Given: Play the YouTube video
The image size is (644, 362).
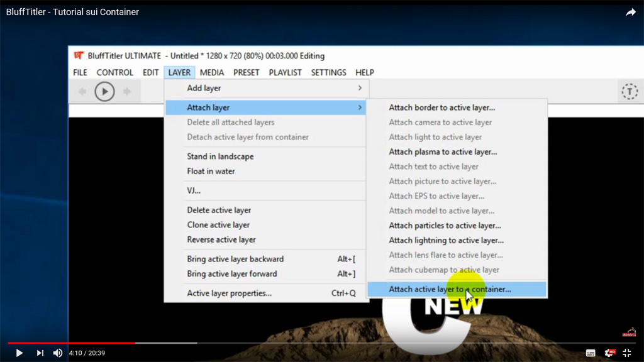Looking at the screenshot, I should pyautogui.click(x=19, y=353).
